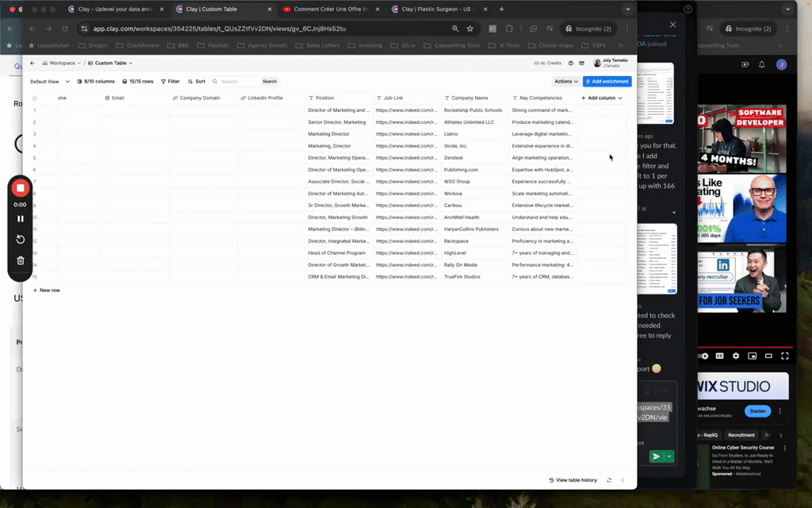Click the Filter icon in the table toolbar
812x508 pixels.
tap(170, 81)
